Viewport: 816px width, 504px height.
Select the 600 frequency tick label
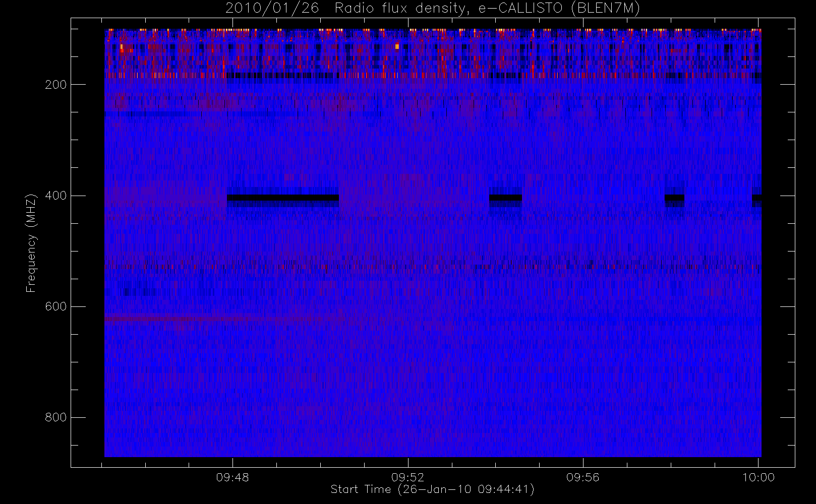tap(56, 306)
